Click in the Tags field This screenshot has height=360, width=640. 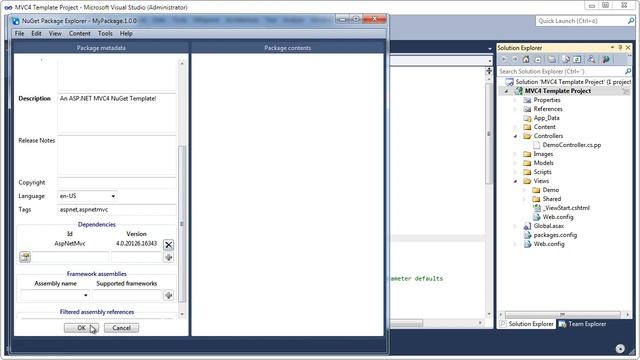pyautogui.click(x=117, y=209)
